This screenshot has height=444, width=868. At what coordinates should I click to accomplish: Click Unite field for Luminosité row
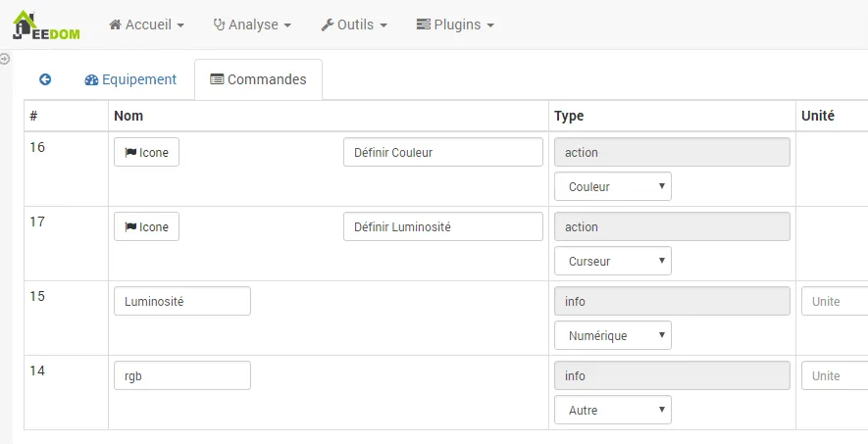[x=835, y=301]
